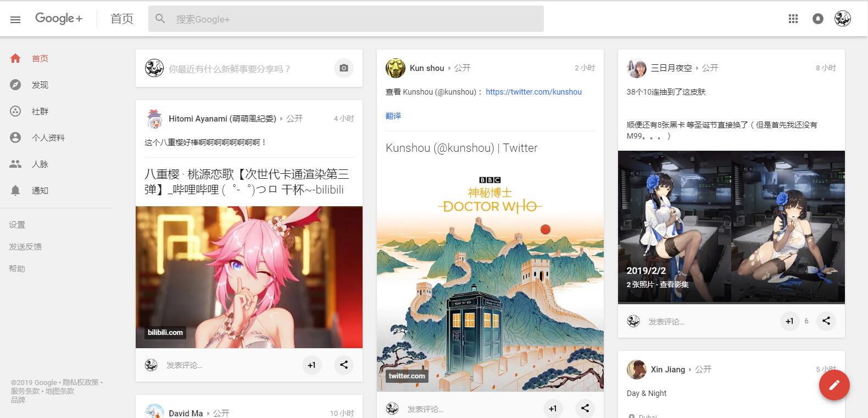Screen dimensions: 868x418
Task: Click the Hitomi Ayanami author name
Action: click(x=222, y=119)
